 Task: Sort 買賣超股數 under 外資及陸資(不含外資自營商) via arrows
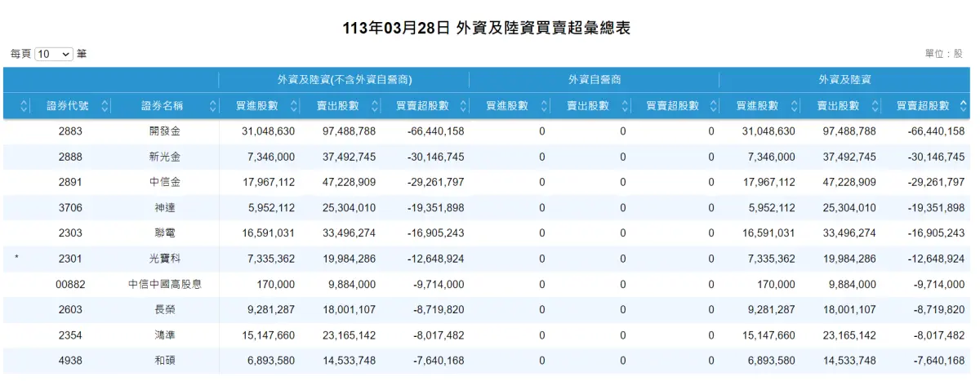[463, 106]
